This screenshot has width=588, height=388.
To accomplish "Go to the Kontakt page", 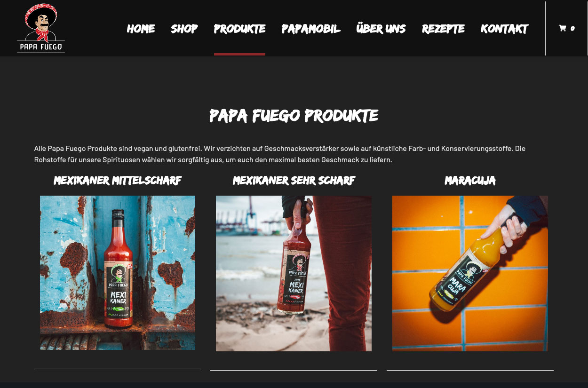I will [505, 29].
